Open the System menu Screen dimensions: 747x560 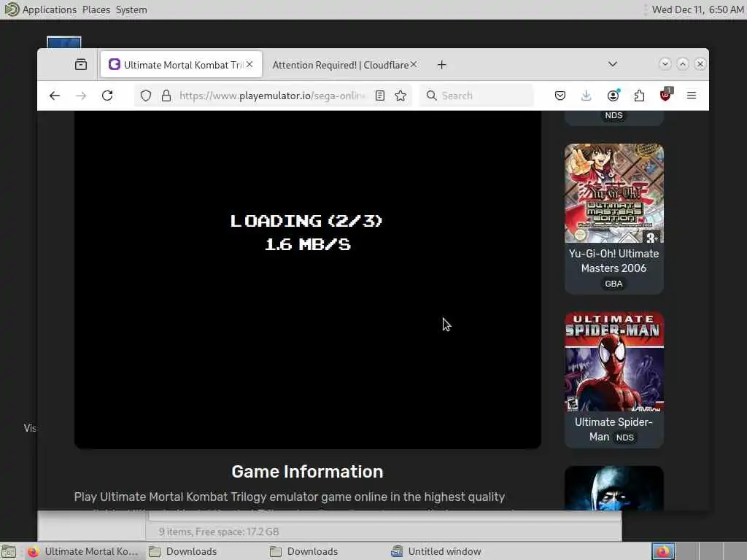pos(131,9)
